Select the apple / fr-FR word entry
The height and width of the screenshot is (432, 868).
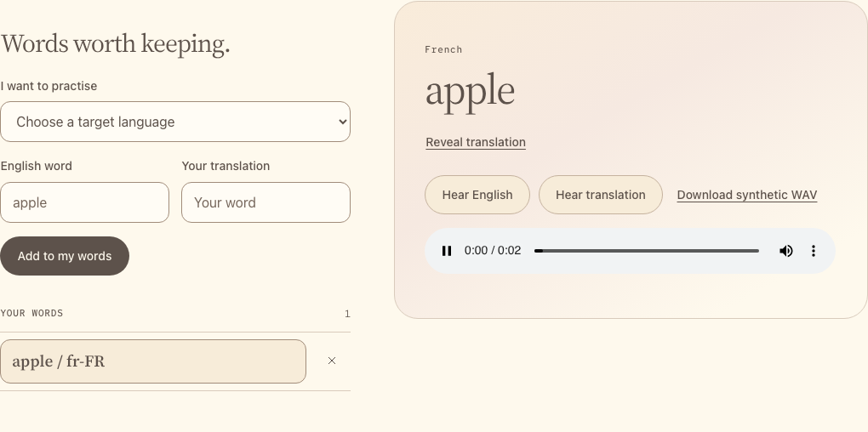[153, 361]
